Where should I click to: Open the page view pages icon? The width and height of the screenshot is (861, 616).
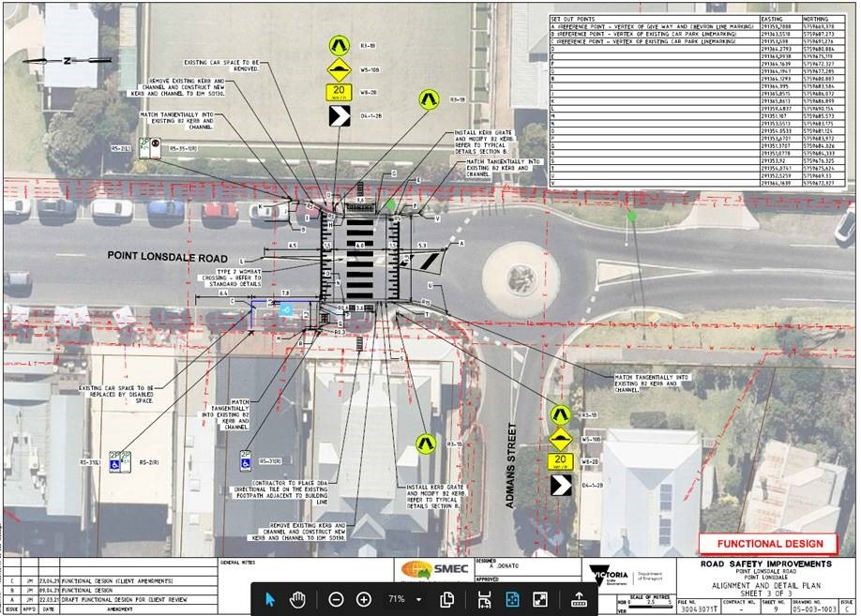pos(447,599)
